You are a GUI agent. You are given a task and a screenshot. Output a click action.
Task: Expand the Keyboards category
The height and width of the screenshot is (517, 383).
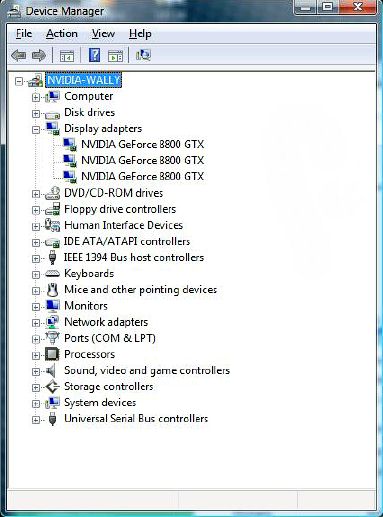pos(36,275)
